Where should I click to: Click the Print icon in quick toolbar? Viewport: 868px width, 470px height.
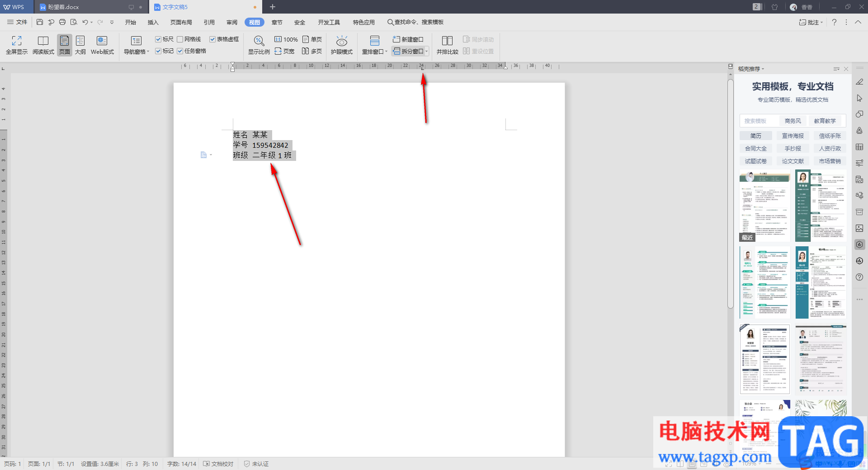point(62,22)
